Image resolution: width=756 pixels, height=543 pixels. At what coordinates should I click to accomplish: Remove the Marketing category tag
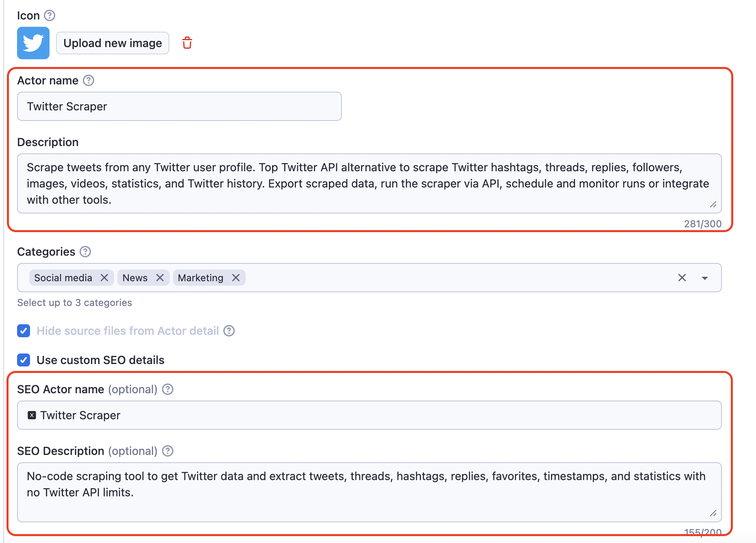236,278
